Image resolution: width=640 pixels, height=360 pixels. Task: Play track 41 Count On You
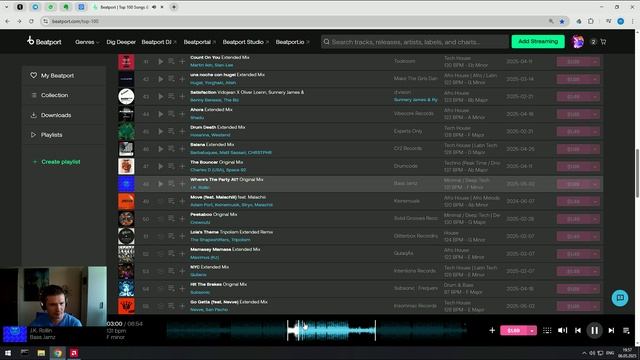(x=160, y=62)
